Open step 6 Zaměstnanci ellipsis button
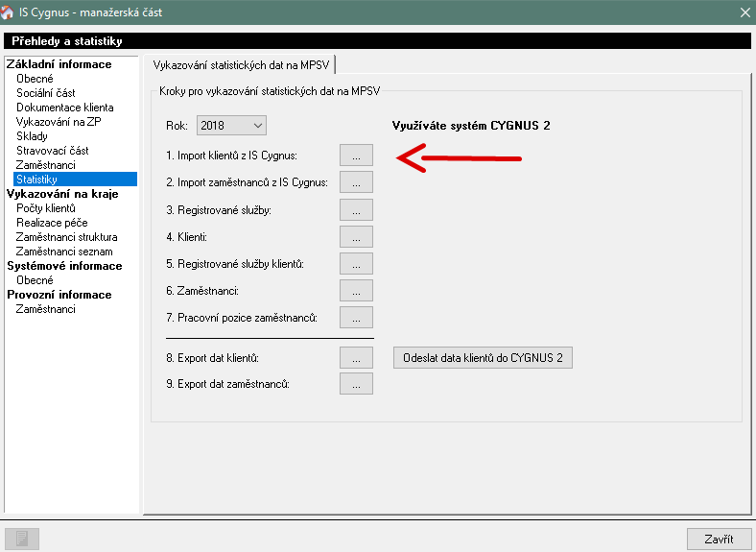This screenshot has width=756, height=552. pos(356,291)
